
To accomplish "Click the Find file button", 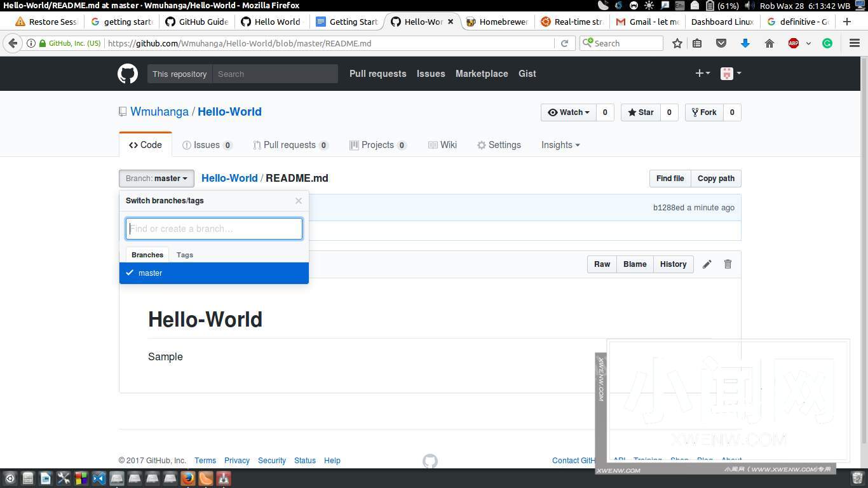I will (670, 179).
